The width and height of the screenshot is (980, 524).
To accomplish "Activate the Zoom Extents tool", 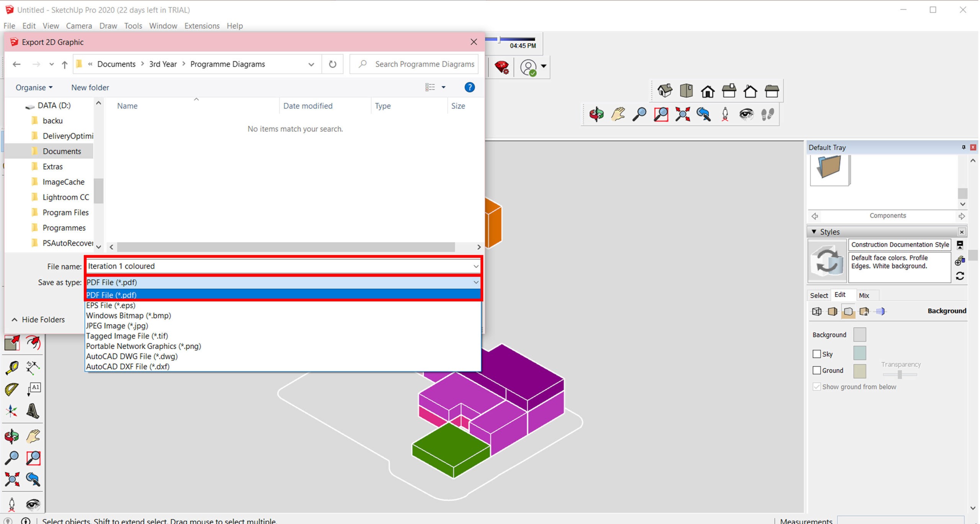I will tap(683, 114).
